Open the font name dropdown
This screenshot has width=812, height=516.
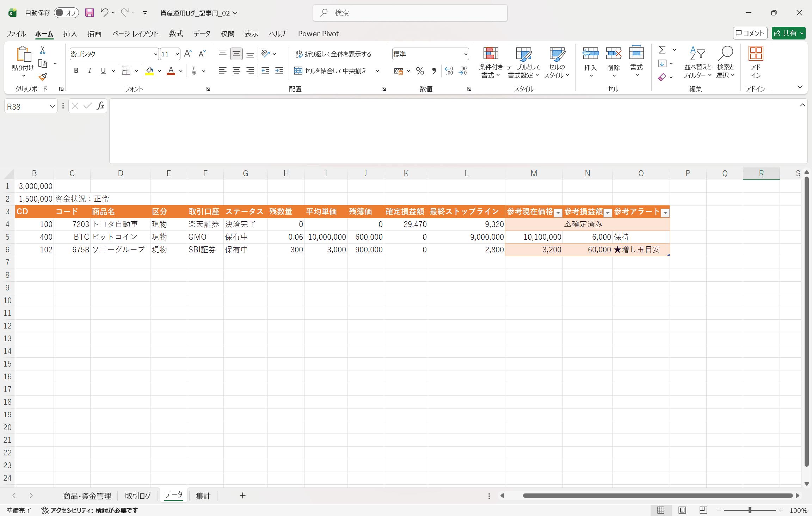[155, 54]
